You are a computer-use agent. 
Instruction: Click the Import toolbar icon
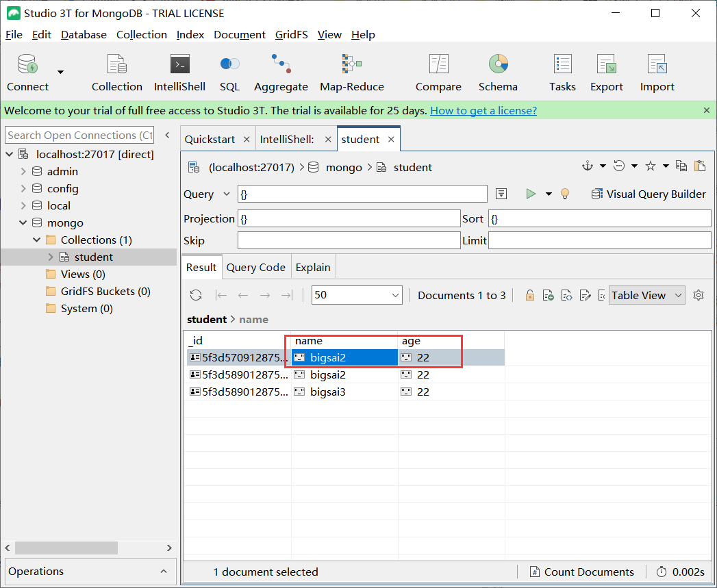[657, 64]
